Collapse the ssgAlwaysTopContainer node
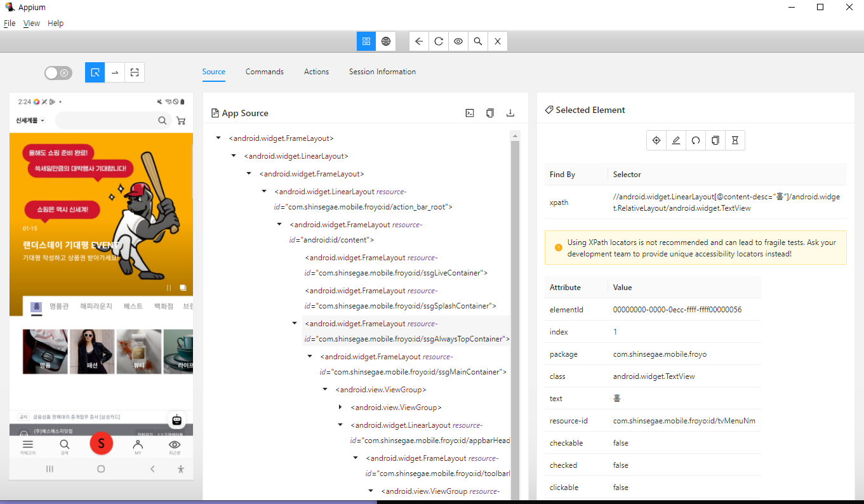Viewport: 864px width, 504px height. [295, 323]
